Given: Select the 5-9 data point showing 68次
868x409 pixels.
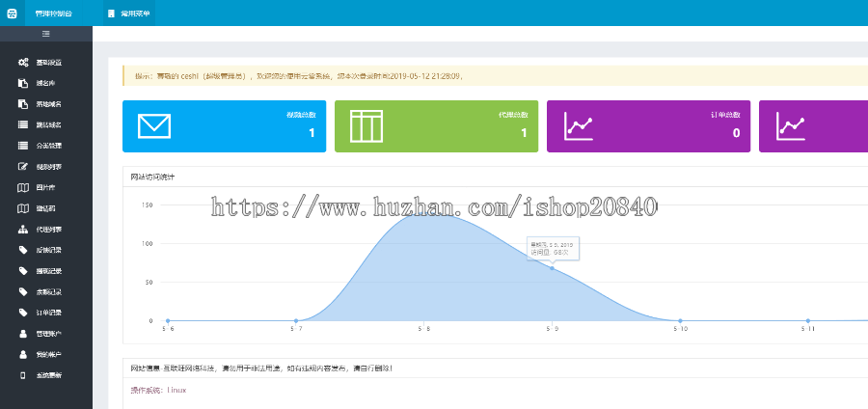Looking at the screenshot, I should (552, 268).
